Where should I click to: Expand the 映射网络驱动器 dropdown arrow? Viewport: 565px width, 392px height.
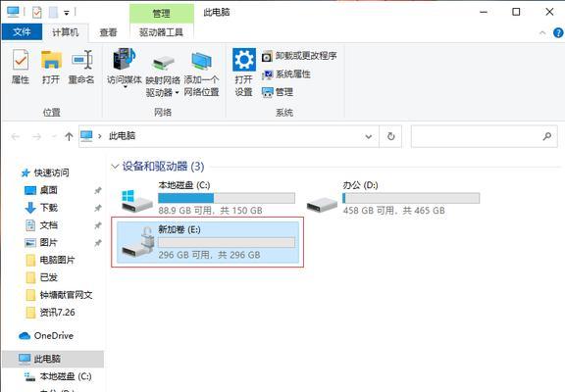tap(177, 93)
